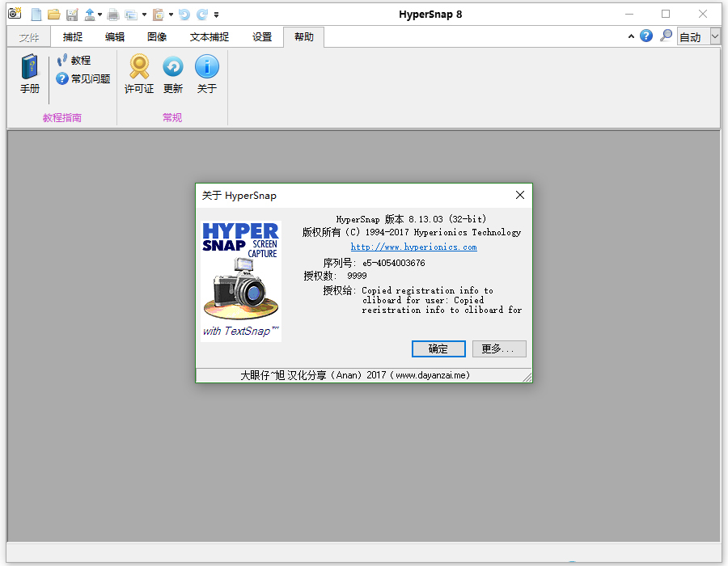Open the 文本捕捉 text capture tab

pos(210,37)
